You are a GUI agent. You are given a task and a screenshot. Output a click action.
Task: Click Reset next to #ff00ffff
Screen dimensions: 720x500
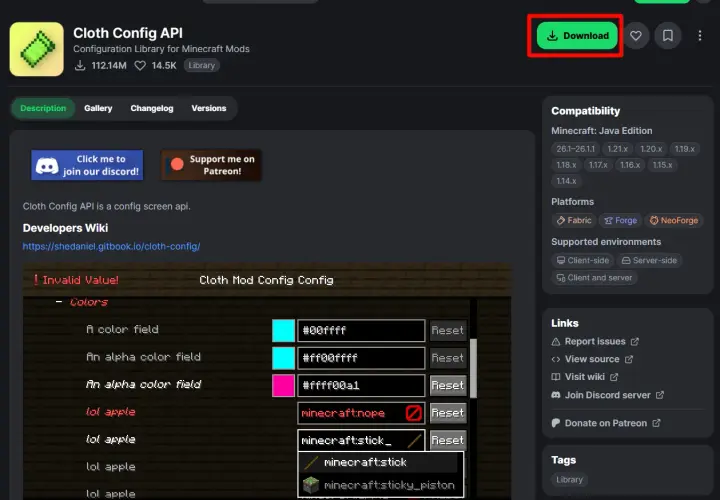(448, 358)
